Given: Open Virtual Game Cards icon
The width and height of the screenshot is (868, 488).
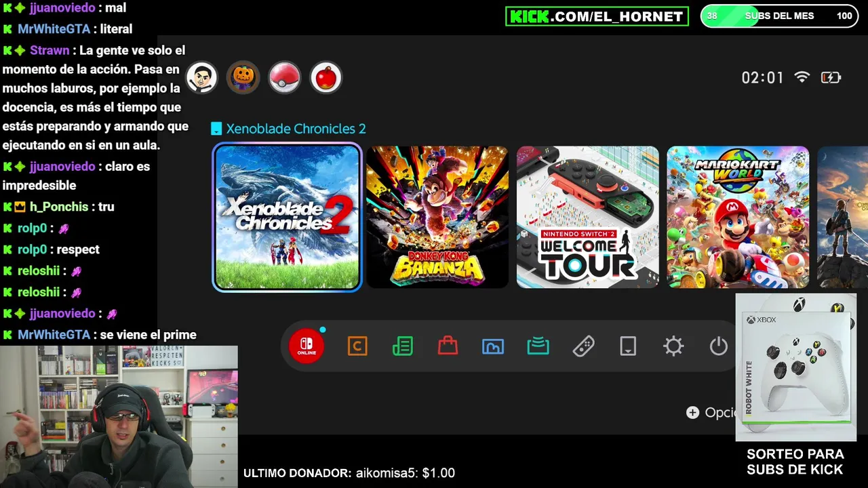Looking at the screenshot, I should coord(628,346).
